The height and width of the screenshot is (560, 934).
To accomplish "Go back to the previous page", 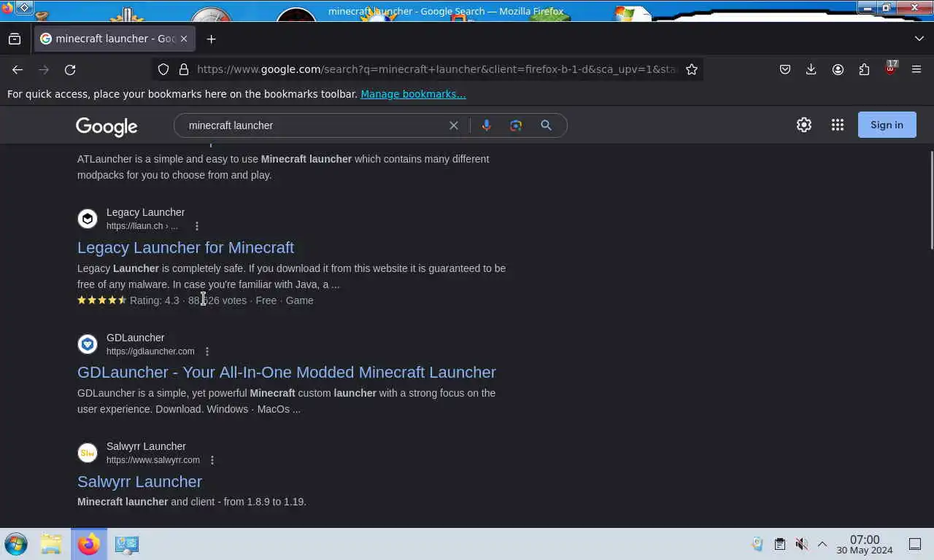I will point(18,69).
